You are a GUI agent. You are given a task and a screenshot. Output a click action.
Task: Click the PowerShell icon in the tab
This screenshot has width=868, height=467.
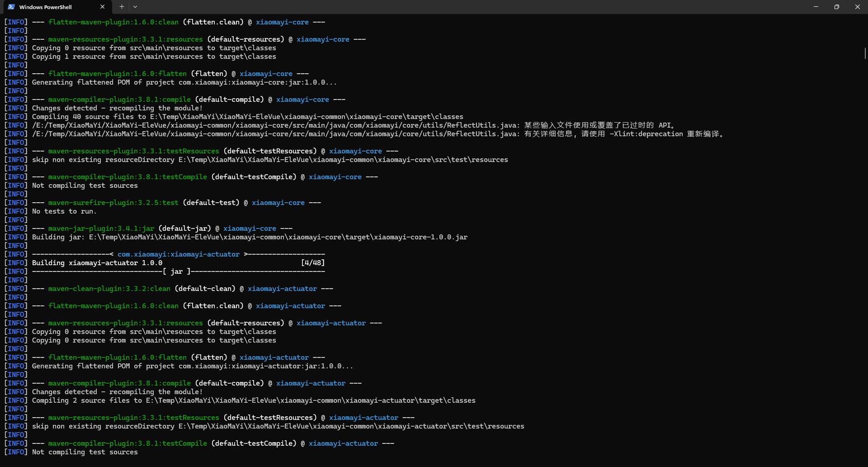pyautogui.click(x=11, y=7)
